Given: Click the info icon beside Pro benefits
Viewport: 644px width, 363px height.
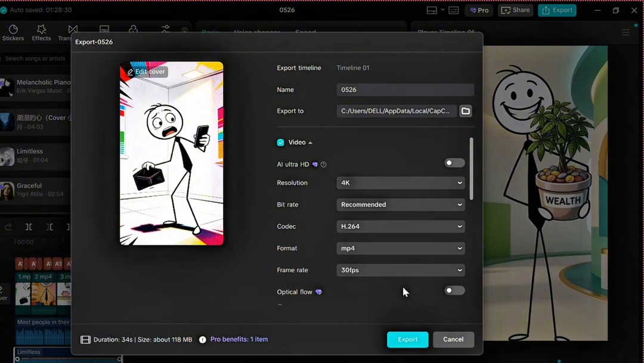Looking at the screenshot, I should [203, 340].
